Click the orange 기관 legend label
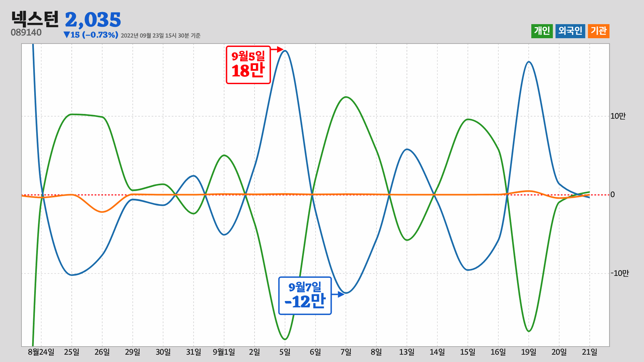 coord(599,31)
